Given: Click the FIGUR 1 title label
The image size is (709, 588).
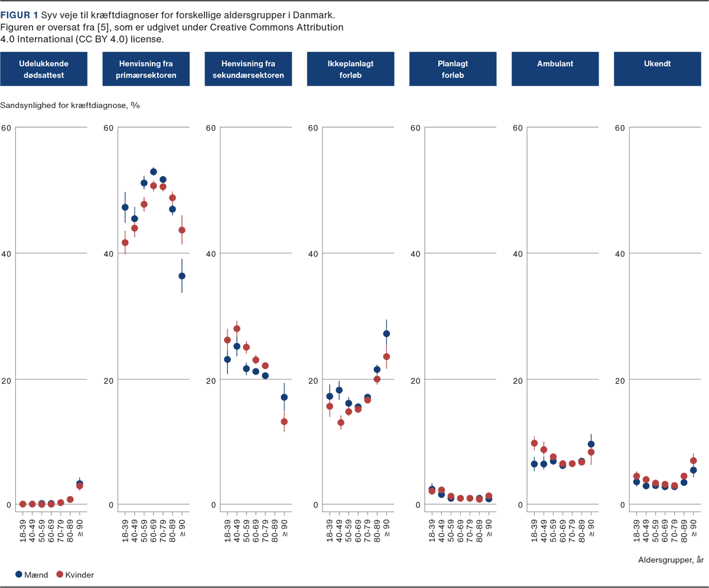Looking at the screenshot, I should 19,13.
